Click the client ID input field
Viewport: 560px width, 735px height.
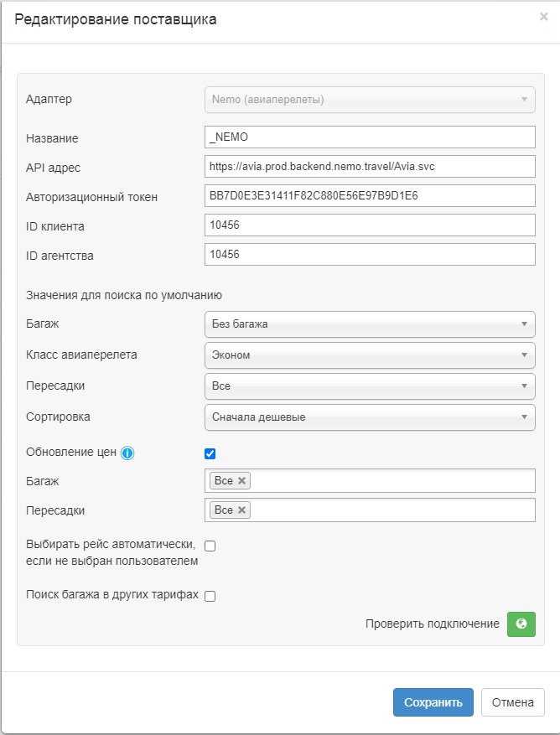pyautogui.click(x=369, y=225)
